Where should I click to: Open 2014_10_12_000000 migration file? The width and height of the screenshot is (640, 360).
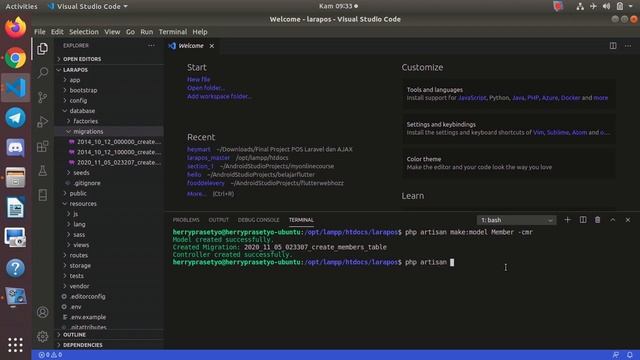110,142
